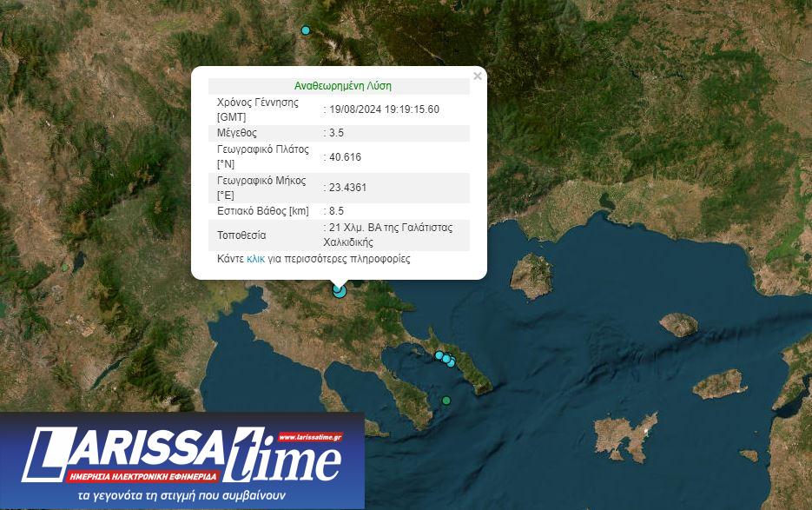812x510 pixels.
Task: Click the 'κλικ' link for more information
Action: pyautogui.click(x=255, y=259)
